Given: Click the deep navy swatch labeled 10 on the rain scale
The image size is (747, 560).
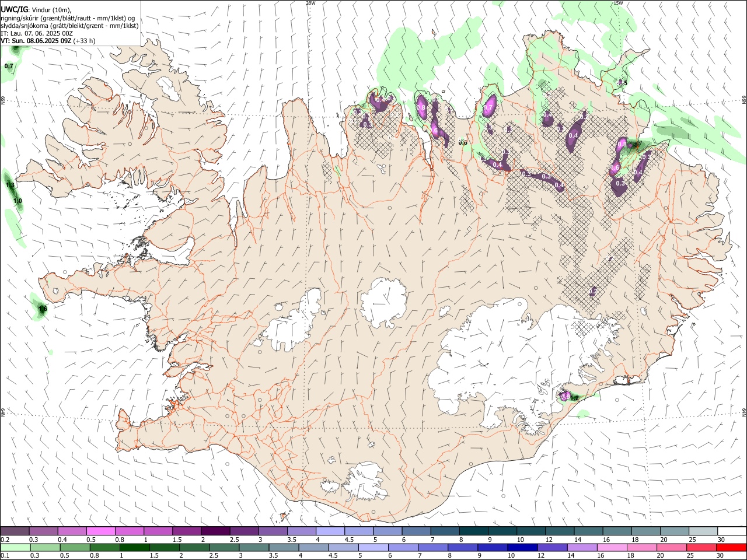Looking at the screenshot, I should (521, 548).
